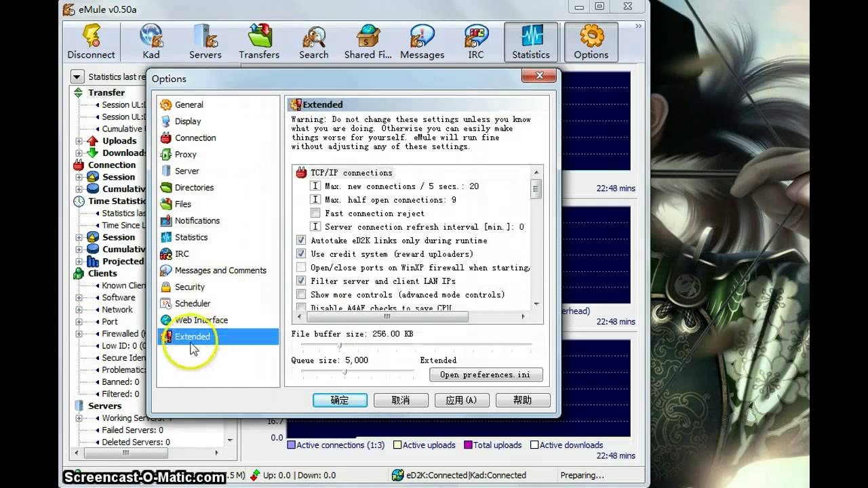The height and width of the screenshot is (488, 868).
Task: Click the settings list vertical scrollbar
Action: coord(536,238)
